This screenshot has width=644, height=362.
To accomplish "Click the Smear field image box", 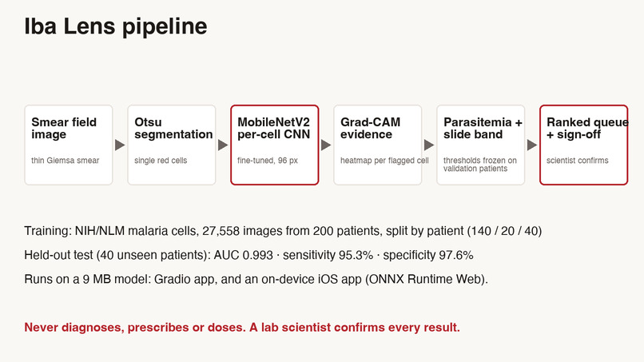I will point(69,145).
